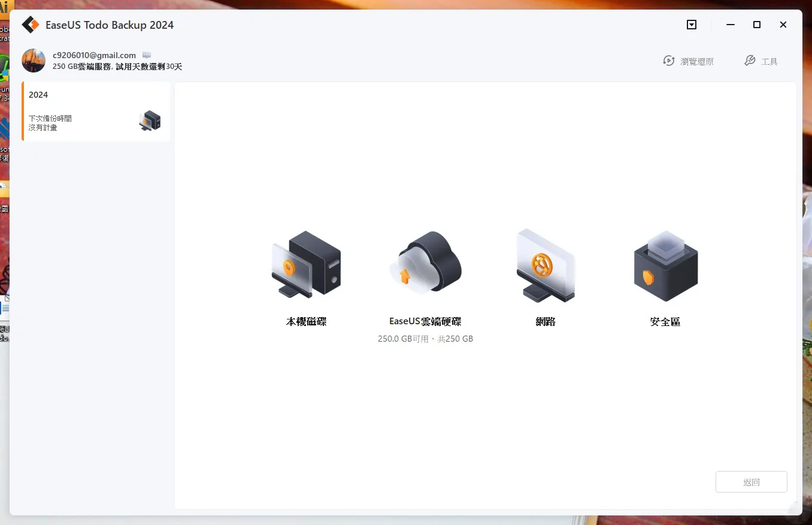The height and width of the screenshot is (525, 812).
Task: Click the message bubble icon beside email
Action: [x=147, y=55]
